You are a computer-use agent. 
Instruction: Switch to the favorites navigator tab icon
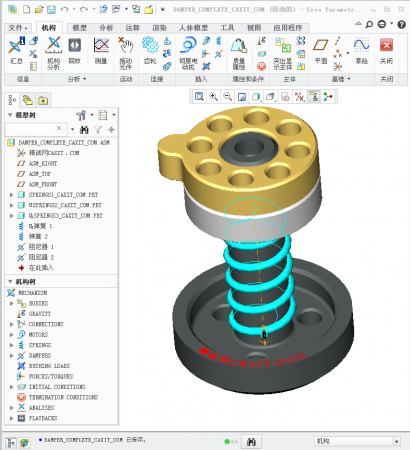(x=43, y=100)
